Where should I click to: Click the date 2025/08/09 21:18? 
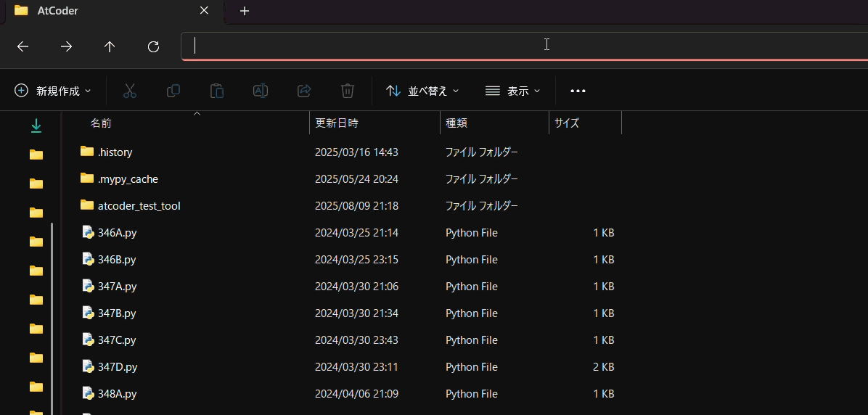tap(356, 206)
